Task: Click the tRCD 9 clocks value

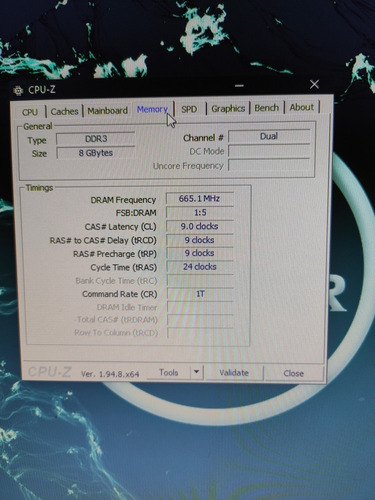Action: [199, 240]
